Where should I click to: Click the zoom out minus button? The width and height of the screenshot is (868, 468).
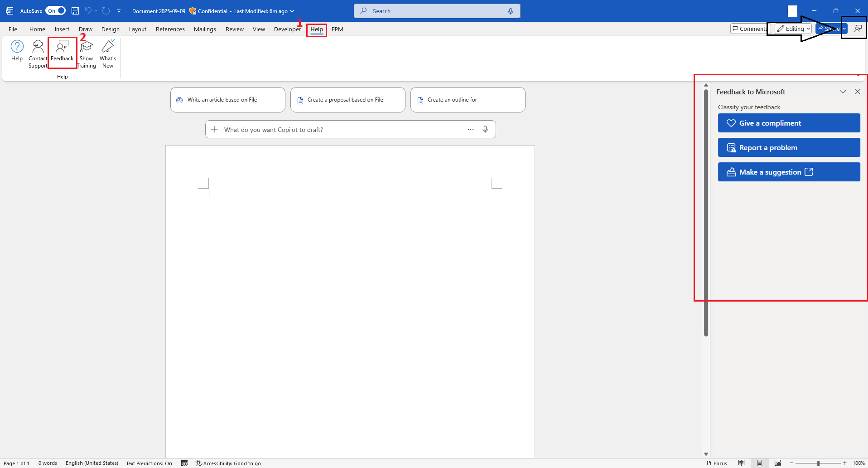(x=791, y=463)
